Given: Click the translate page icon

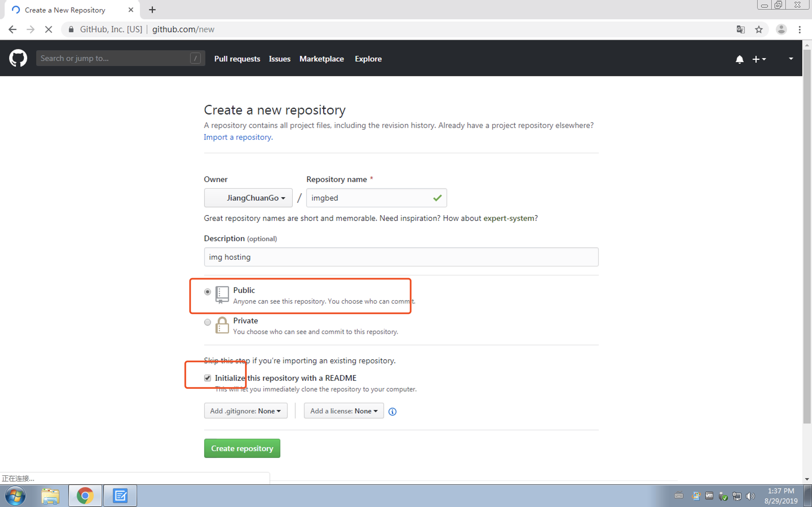Looking at the screenshot, I should (x=741, y=30).
